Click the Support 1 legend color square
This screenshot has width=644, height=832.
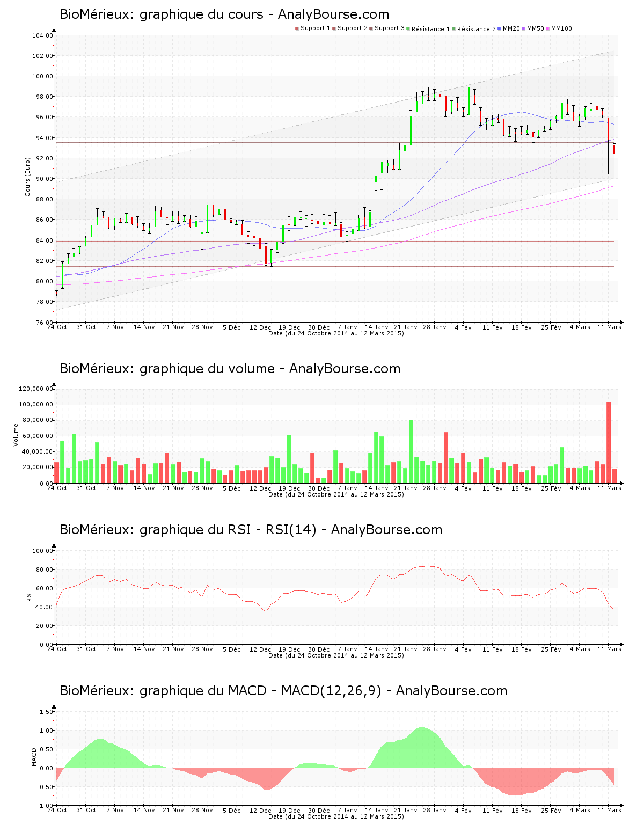point(297,28)
